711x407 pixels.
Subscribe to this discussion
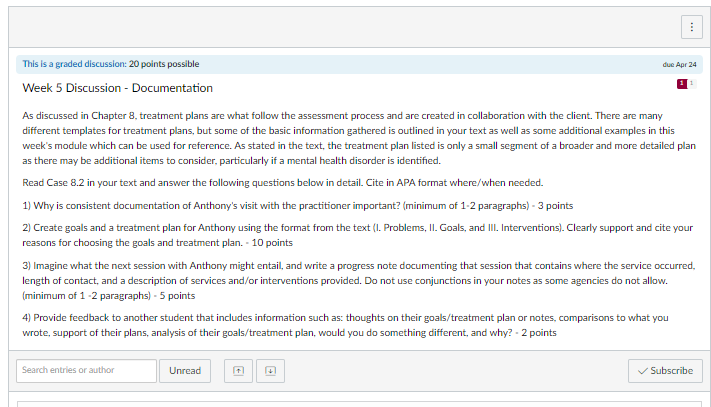tap(665, 371)
